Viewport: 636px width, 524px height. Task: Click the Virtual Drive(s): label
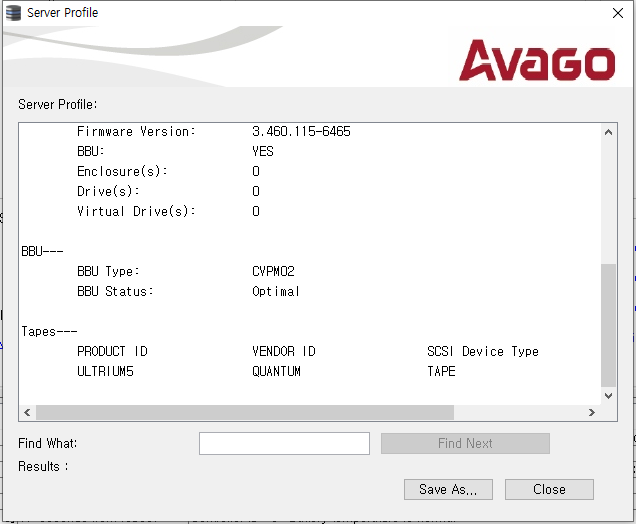coord(136,211)
